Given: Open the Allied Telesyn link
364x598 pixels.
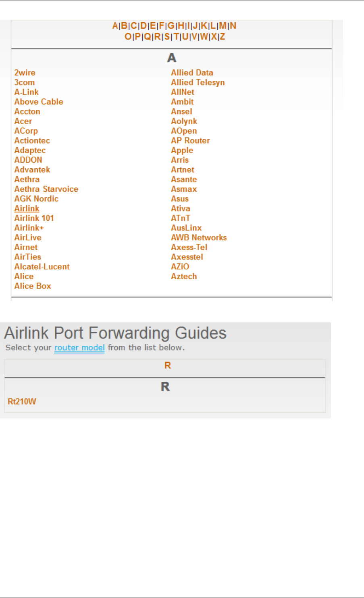Looking at the screenshot, I should tap(198, 82).
